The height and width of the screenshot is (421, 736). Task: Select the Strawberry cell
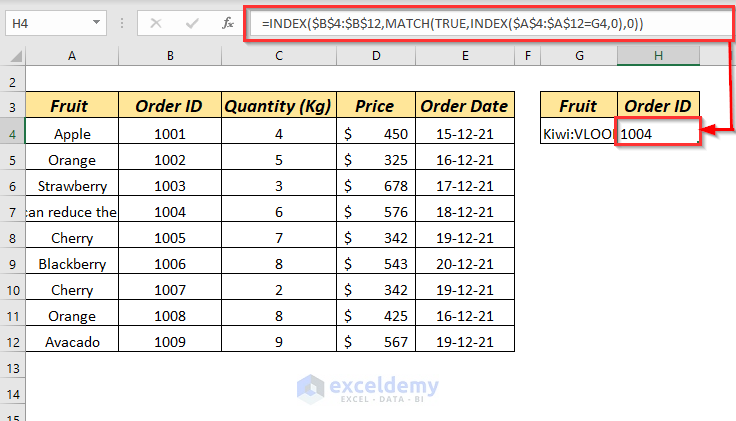72,185
